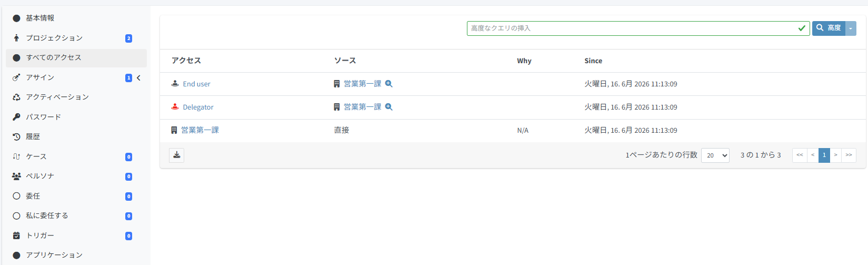Screen dimensions: 868x265
Task: Open 営業第一課 source link in End user row
Action: pyautogui.click(x=362, y=84)
